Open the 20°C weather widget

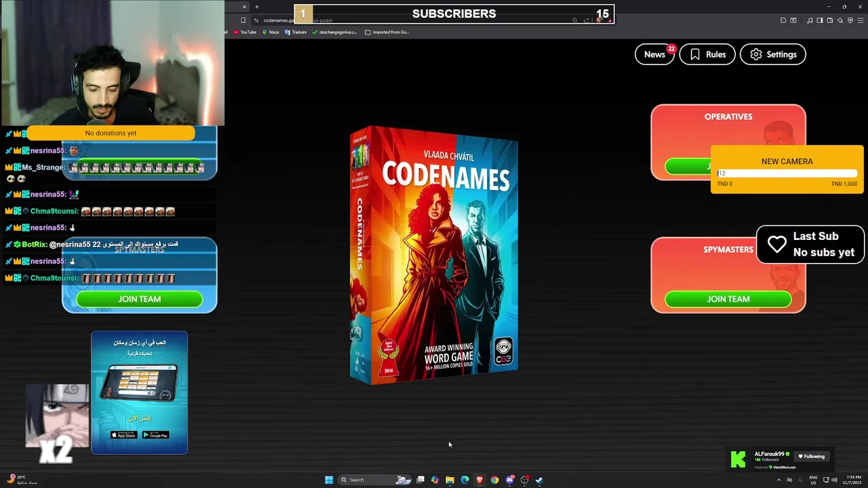point(22,480)
